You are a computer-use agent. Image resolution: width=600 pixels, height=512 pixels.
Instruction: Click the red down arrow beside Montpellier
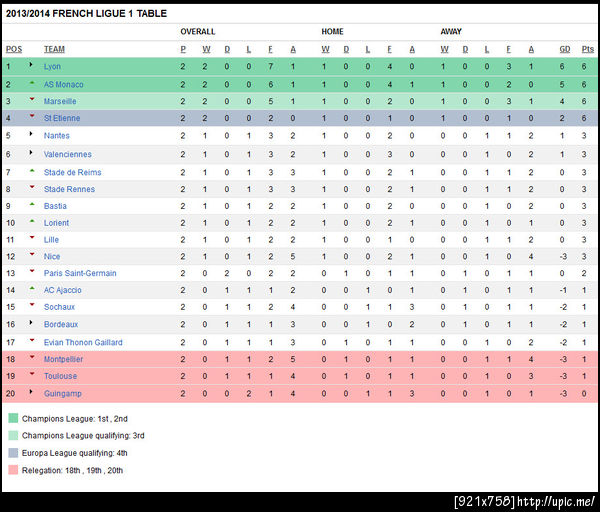32,357
